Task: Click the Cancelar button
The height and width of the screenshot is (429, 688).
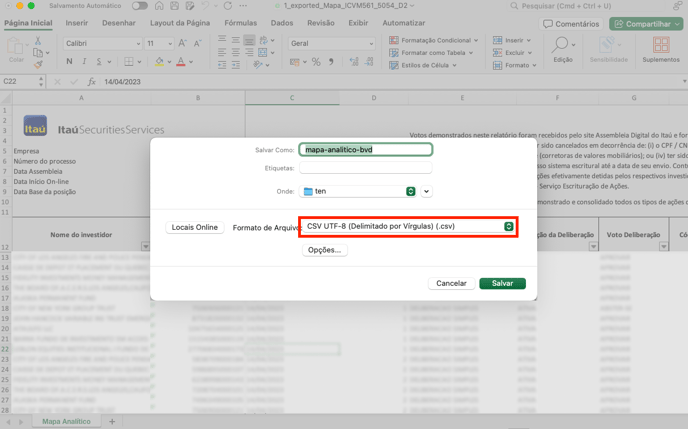Action: (x=451, y=283)
